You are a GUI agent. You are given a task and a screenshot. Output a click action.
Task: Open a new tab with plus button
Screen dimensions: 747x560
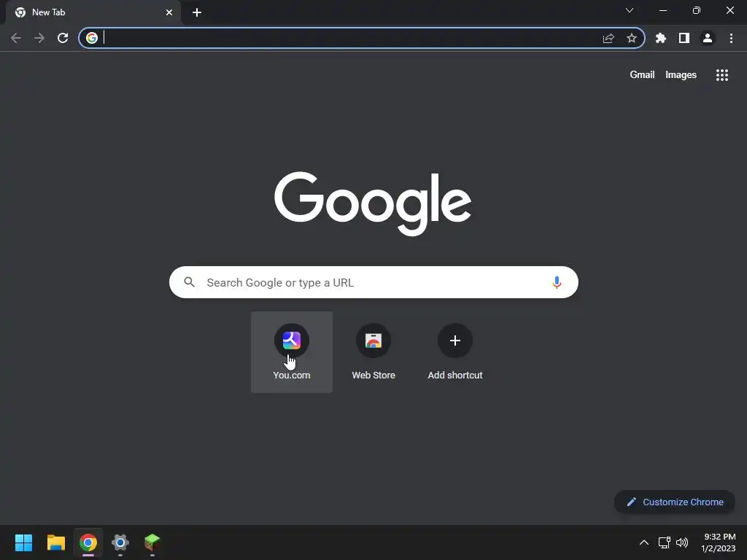[197, 12]
